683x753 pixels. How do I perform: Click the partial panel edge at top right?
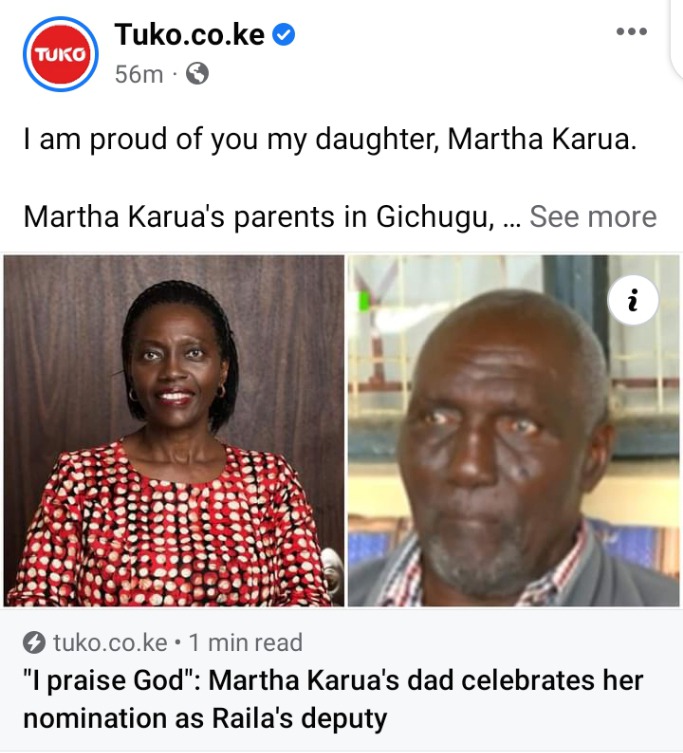676,38
